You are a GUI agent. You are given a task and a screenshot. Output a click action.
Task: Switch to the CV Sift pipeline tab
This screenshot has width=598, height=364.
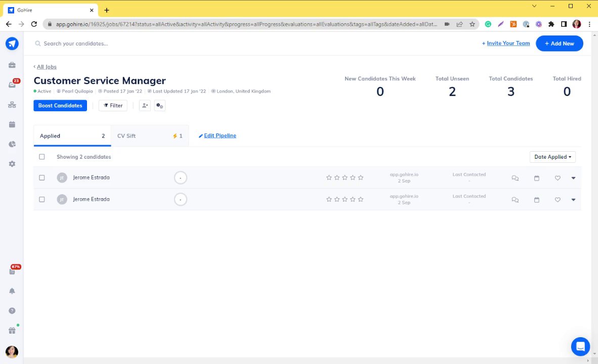(x=150, y=135)
